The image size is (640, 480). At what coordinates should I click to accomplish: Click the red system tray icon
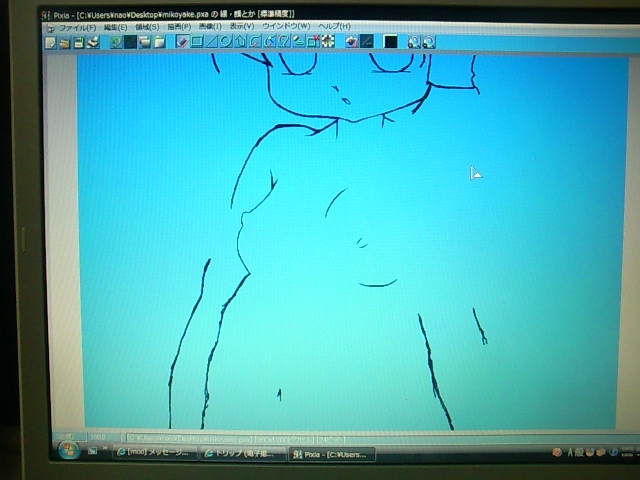coord(557,452)
